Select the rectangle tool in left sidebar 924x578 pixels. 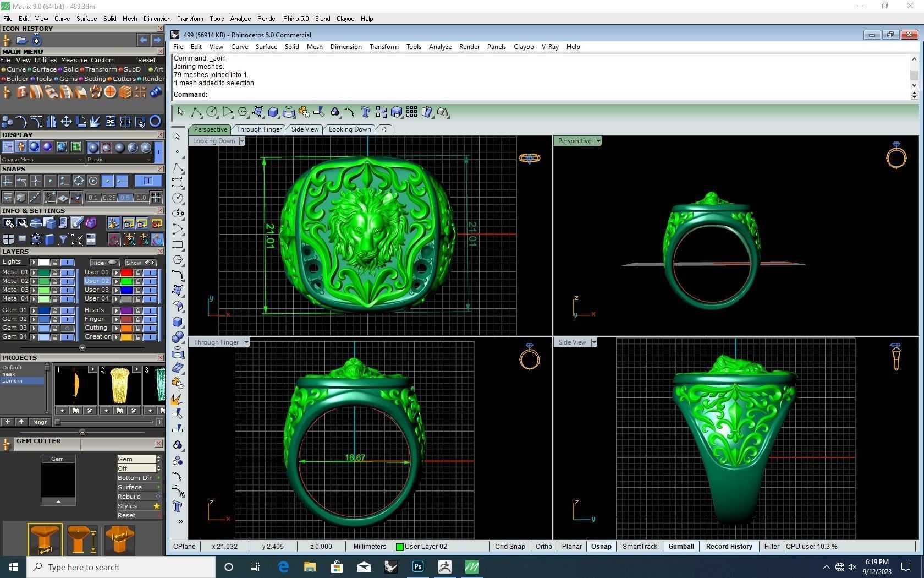click(178, 244)
